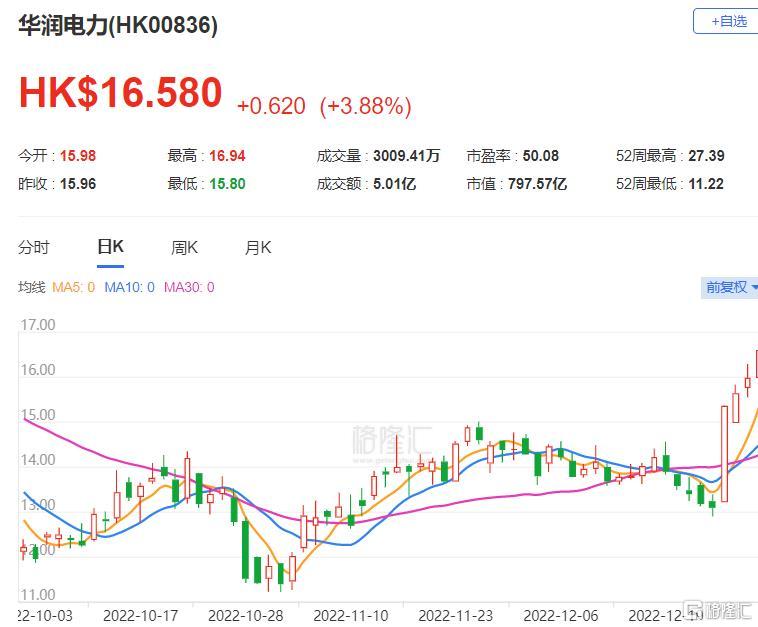Screen dimensions: 758x627
Task: Click the 11.00 price axis label
Action: (38, 595)
